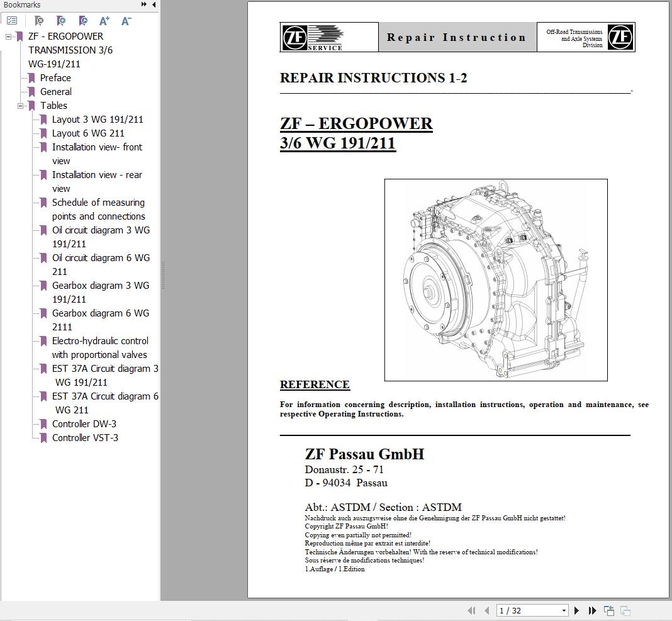672x621 pixels.
Task: Click the last page arrow icon
Action: (592, 610)
